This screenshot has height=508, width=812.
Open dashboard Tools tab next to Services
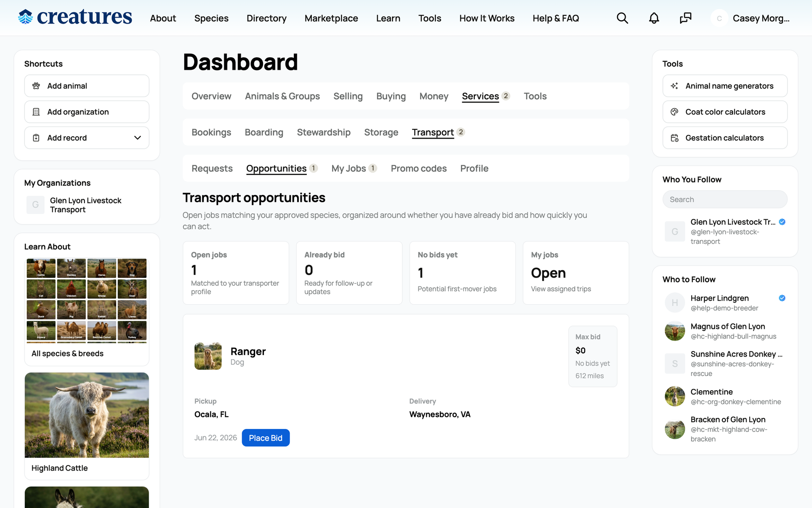(x=535, y=96)
